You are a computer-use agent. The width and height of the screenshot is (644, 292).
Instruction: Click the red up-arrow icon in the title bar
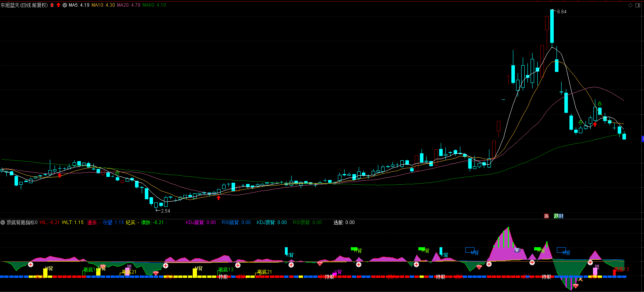click(58, 5)
